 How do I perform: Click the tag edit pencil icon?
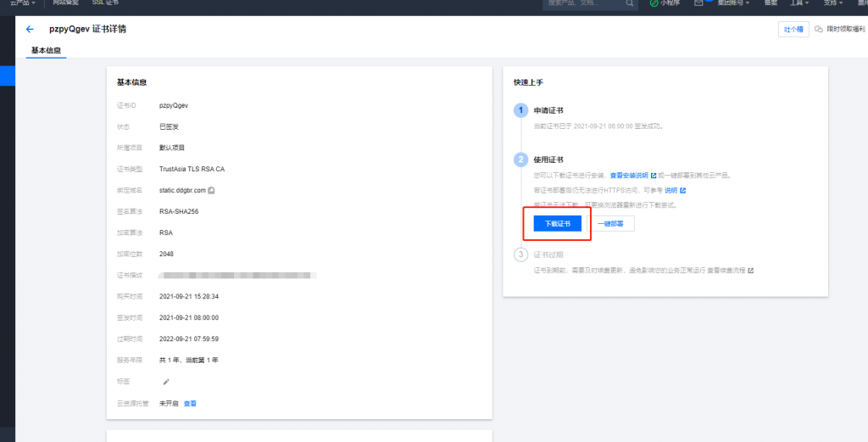coord(166,382)
